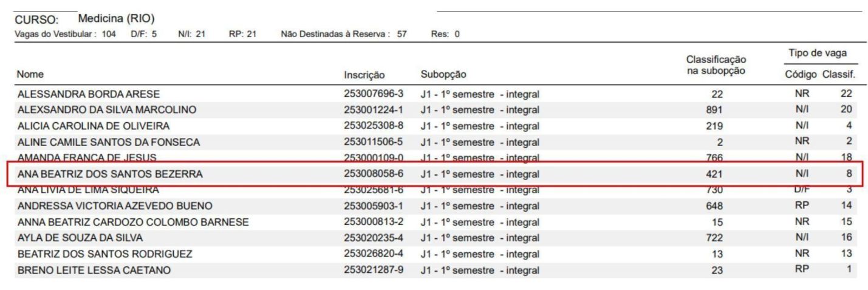868x290 pixels.
Task: Click the name Alessandra Borda Arese
Action: coord(89,94)
